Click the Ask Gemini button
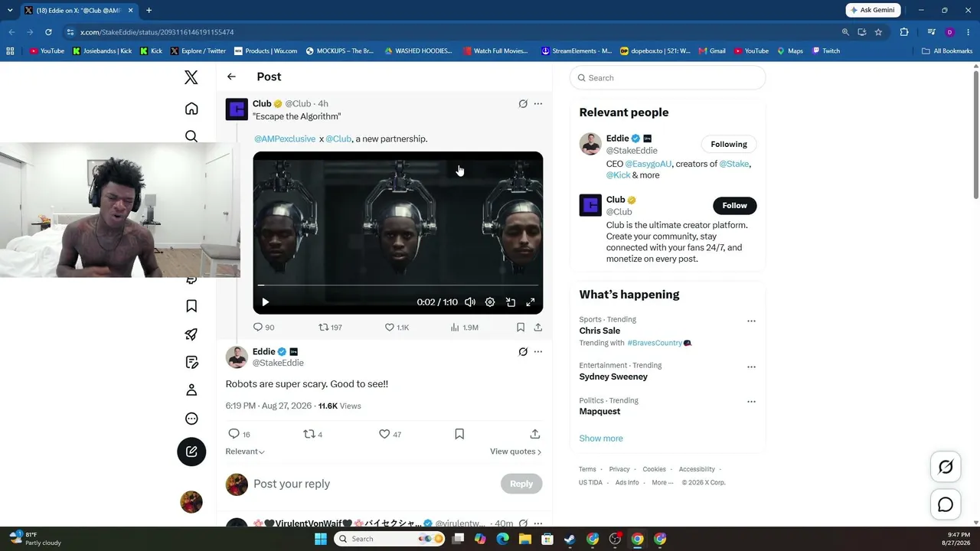The width and height of the screenshot is (980, 551). click(874, 11)
